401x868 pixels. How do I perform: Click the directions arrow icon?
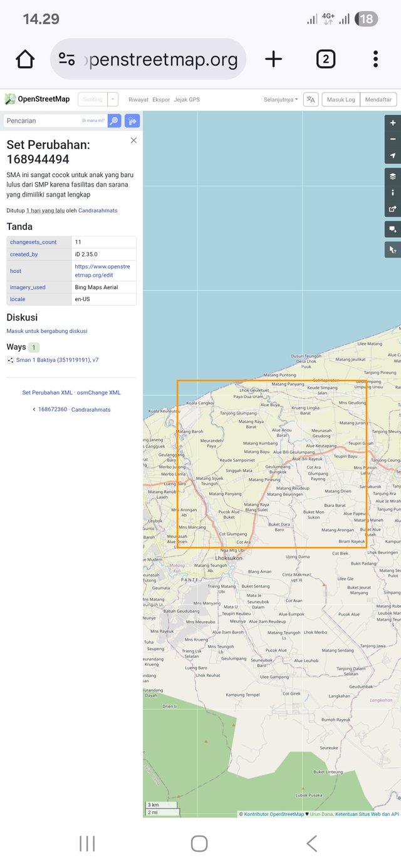coord(132,121)
